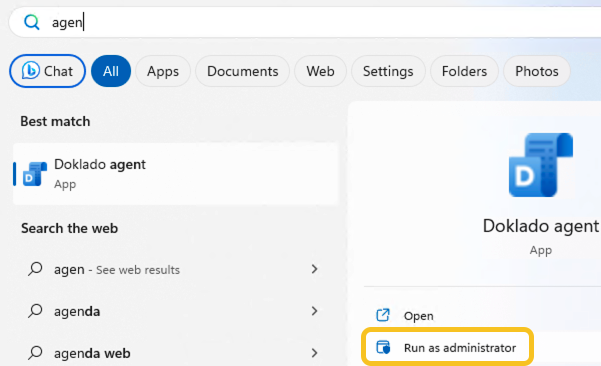Switch to the Chat filter
Screen dimensions: 601x366
pyautogui.click(x=48, y=71)
